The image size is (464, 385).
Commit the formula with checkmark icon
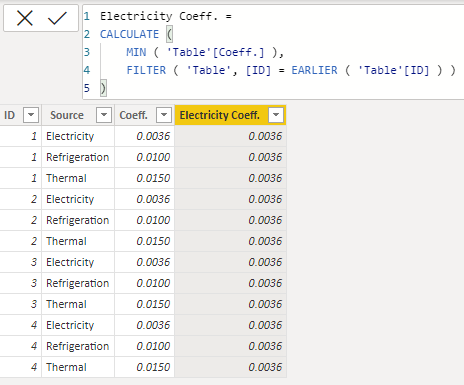(x=57, y=18)
